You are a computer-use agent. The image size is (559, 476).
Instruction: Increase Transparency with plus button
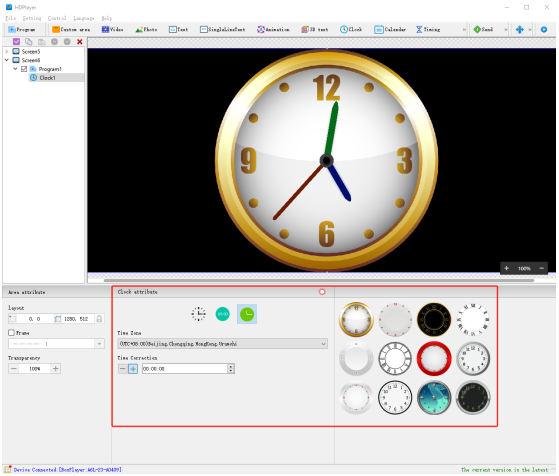pos(56,369)
